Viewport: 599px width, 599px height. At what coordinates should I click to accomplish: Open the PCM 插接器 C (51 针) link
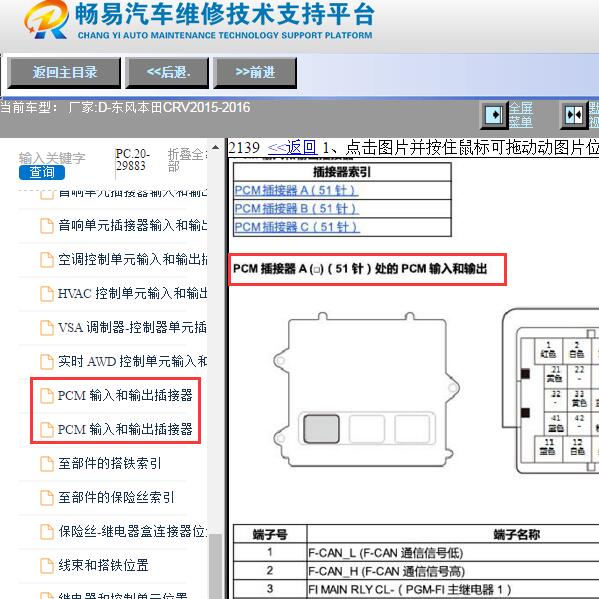point(297,227)
